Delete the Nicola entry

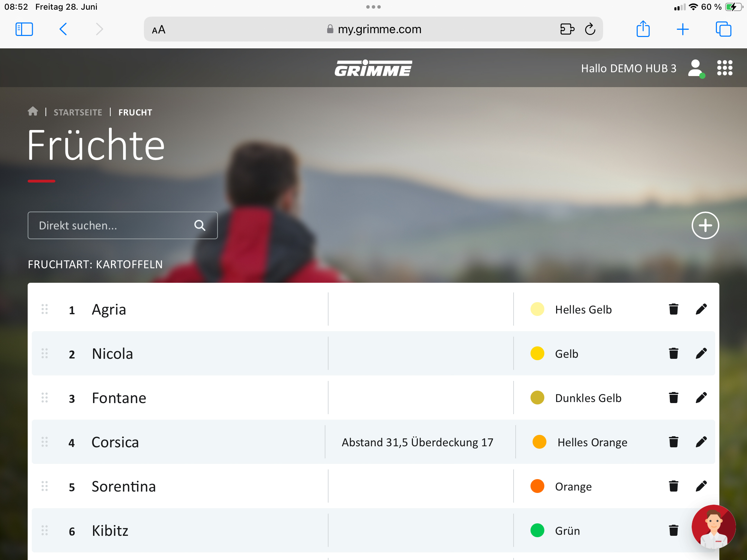tap(673, 353)
